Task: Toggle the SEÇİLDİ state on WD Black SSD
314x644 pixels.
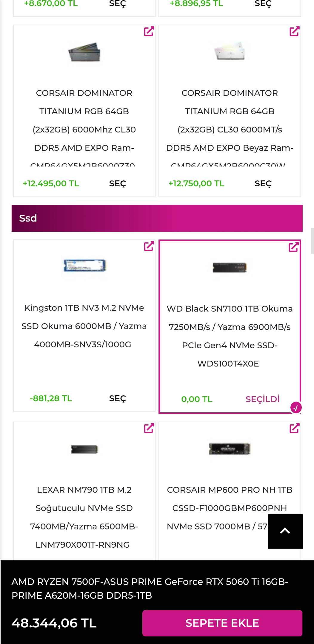Action: [263, 399]
